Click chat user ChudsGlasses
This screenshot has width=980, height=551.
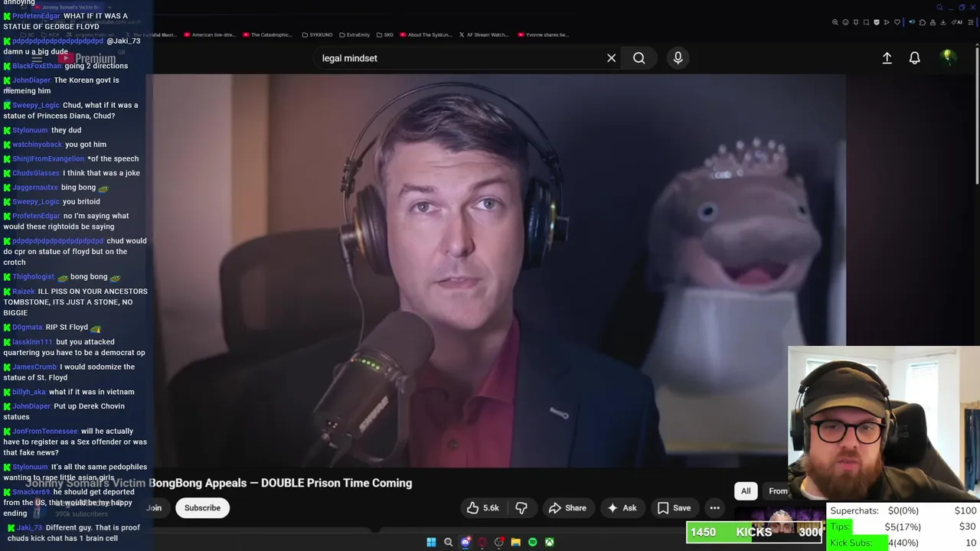pyautogui.click(x=35, y=173)
